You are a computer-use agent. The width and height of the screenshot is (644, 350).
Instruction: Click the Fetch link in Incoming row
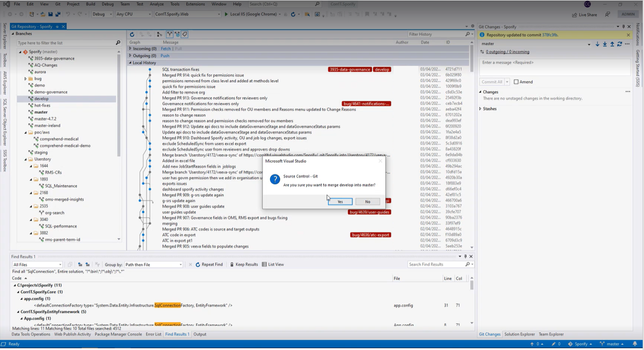coord(166,49)
